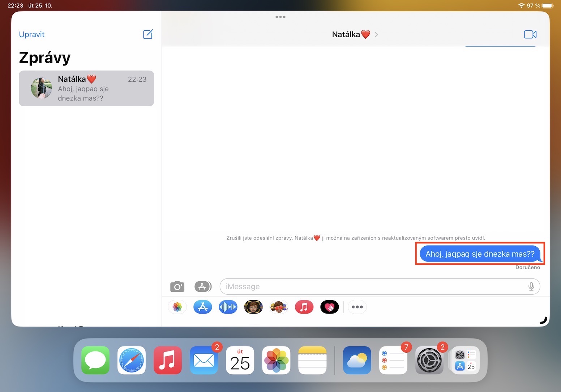Viewport: 561px width, 392px height.
Task: Open the multitasking three-dot menu
Action: [x=280, y=17]
